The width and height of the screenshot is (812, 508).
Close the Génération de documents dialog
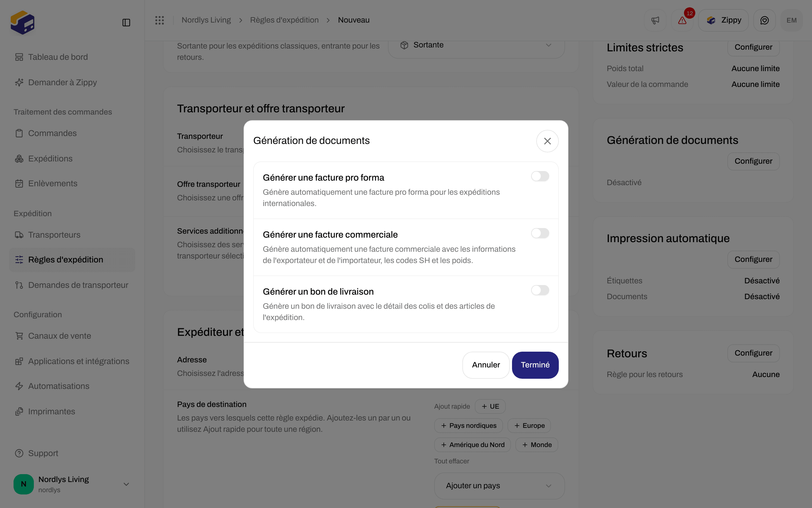coord(547,141)
